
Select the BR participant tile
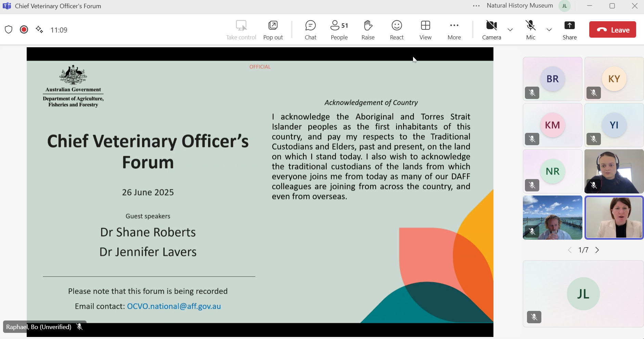tap(552, 79)
